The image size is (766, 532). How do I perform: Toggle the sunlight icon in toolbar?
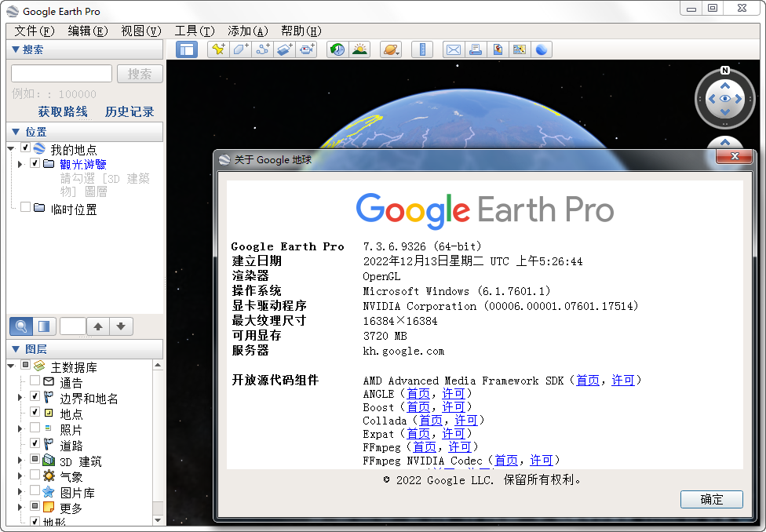(x=359, y=49)
